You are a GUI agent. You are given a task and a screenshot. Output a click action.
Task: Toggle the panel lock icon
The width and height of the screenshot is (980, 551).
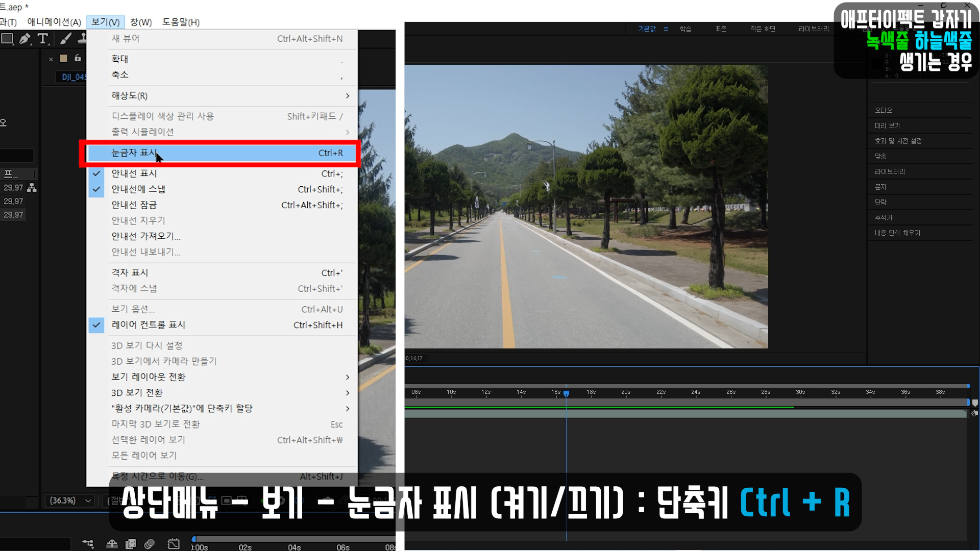[x=78, y=58]
